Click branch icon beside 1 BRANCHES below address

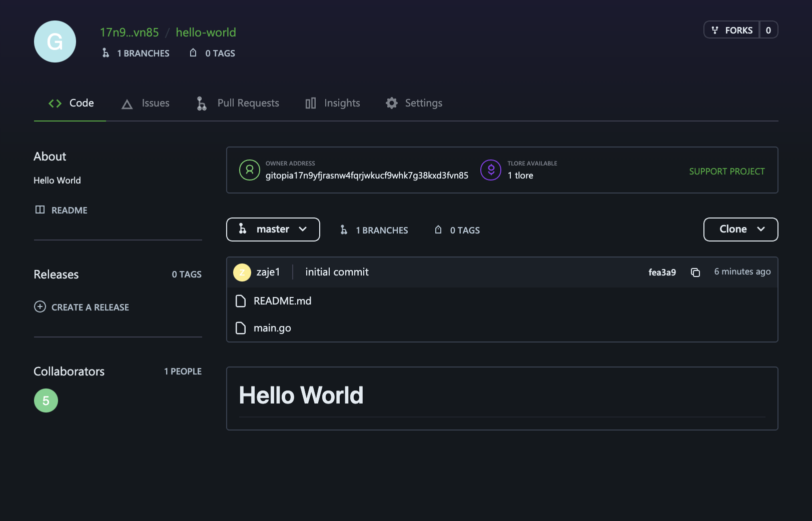(x=344, y=229)
